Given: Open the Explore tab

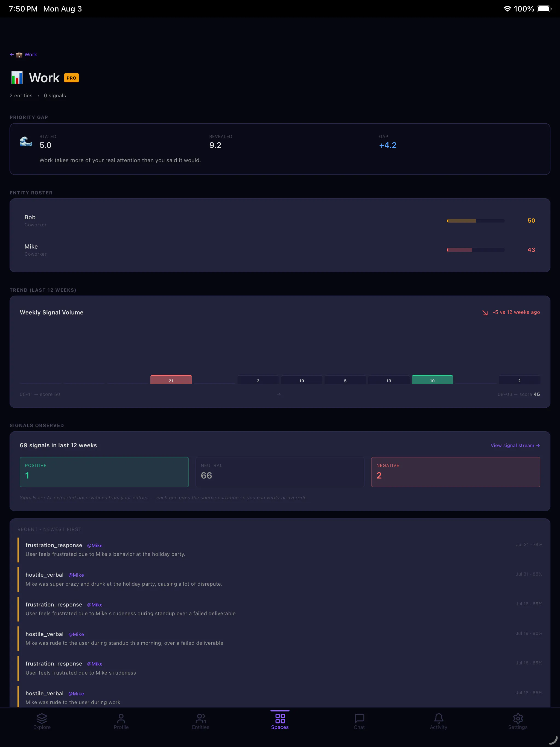Looking at the screenshot, I should pos(42,722).
